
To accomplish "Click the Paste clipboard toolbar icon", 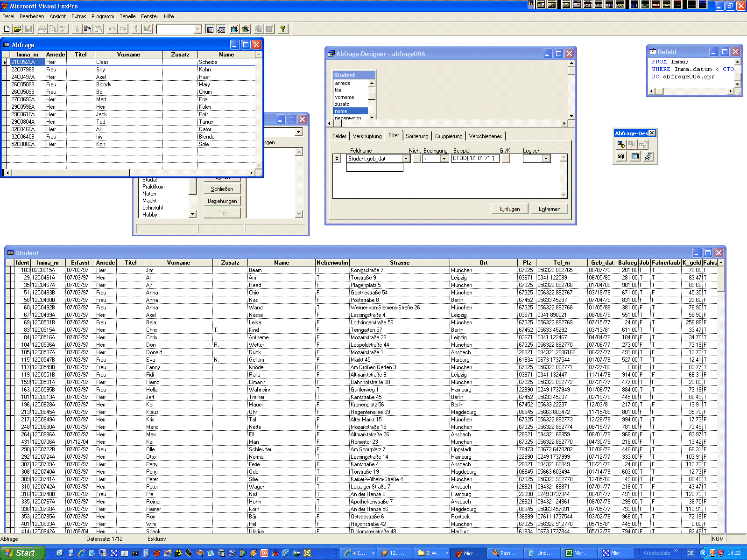I will pos(98,29).
